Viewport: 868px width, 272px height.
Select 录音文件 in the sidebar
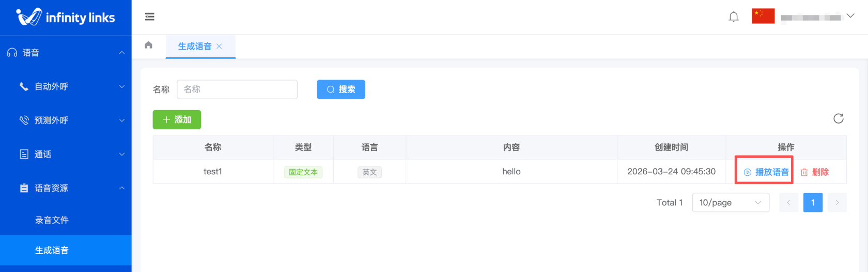click(52, 220)
